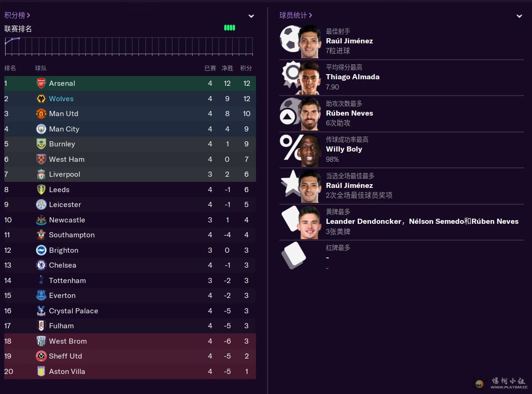Click the Arsenal club crest icon
Viewport: 532px width, 394px height.
tap(41, 83)
